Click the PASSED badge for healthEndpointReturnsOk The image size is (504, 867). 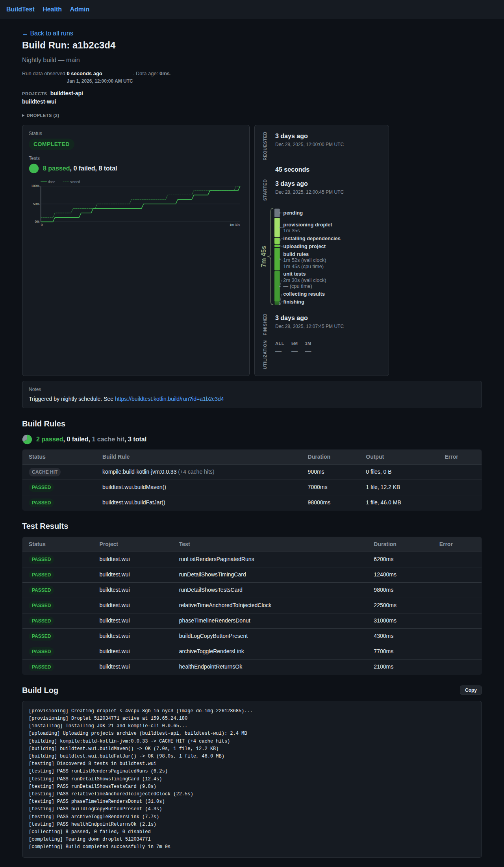click(41, 667)
